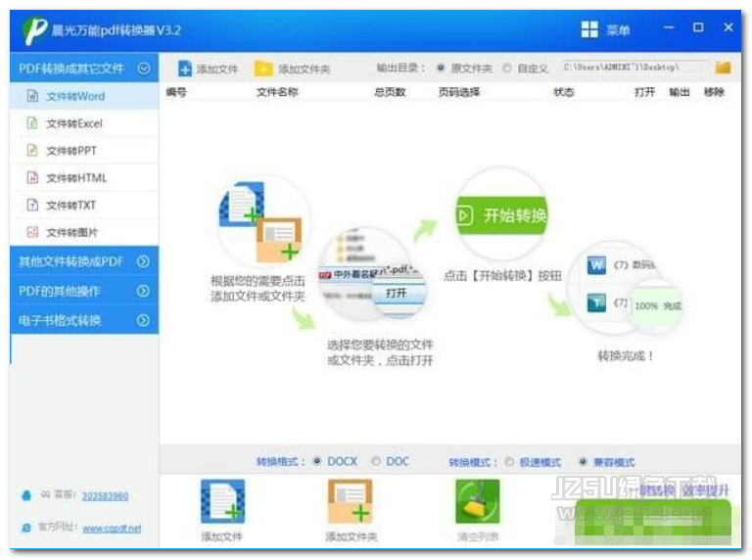Click the 编号 column header
Viewport: 752px width, 560px height.
(x=176, y=92)
